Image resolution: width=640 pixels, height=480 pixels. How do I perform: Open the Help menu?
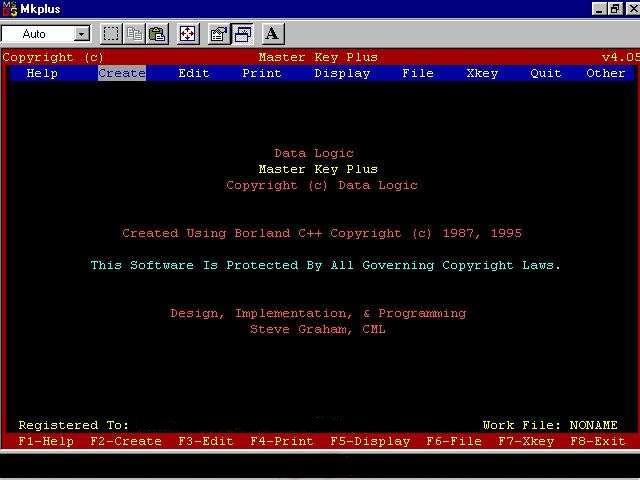(x=42, y=73)
